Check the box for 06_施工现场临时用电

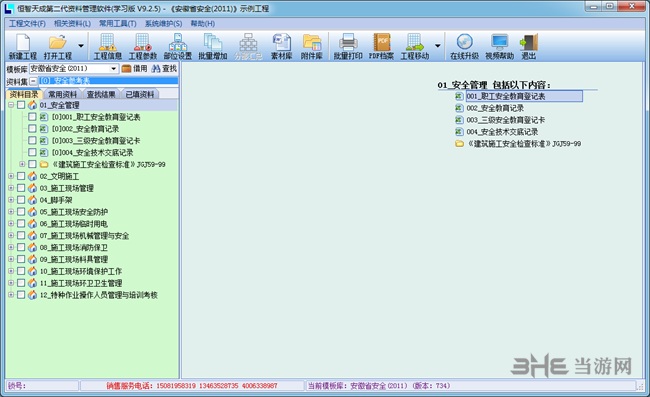tap(21, 224)
